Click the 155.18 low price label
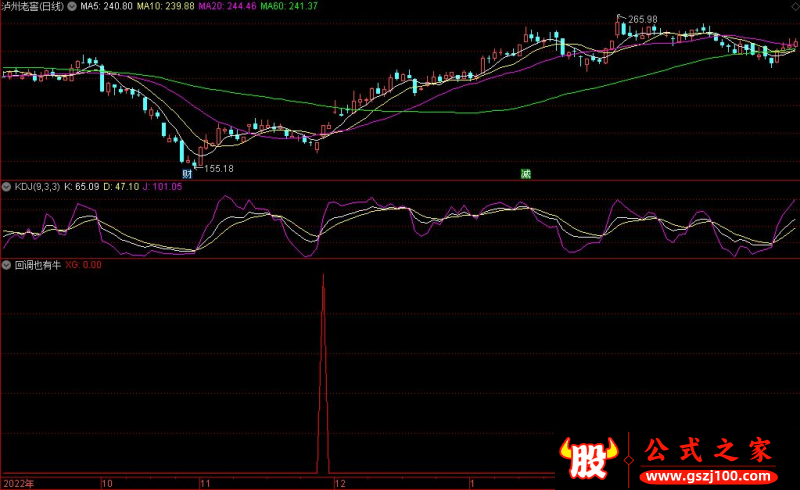Image resolution: width=800 pixels, height=490 pixels. (x=219, y=169)
